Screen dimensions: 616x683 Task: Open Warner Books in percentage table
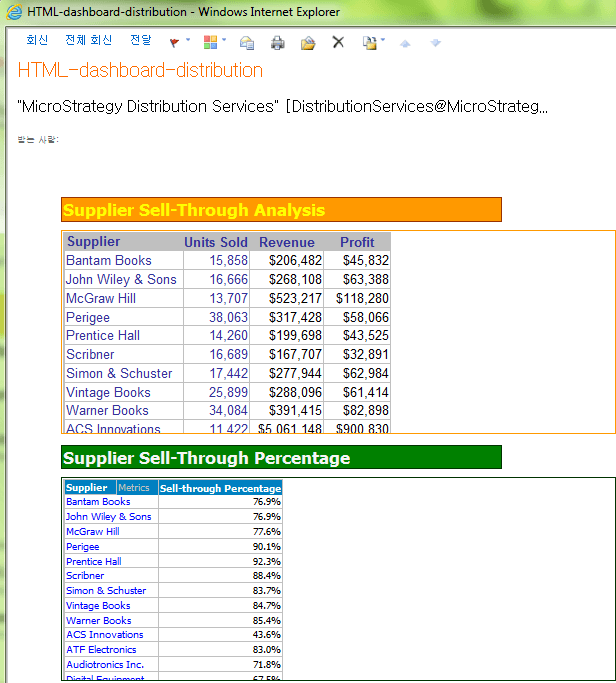98,620
